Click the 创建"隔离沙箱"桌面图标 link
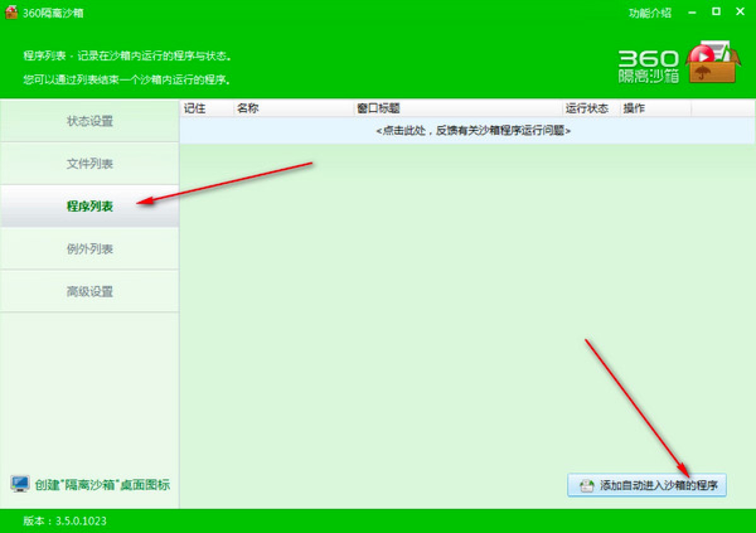Viewport: 756px width, 533px height. [x=103, y=484]
